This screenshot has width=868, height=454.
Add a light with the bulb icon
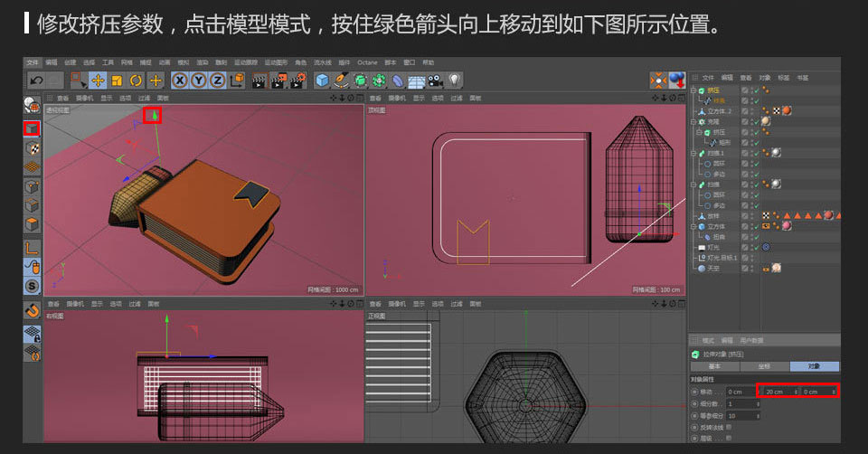[x=454, y=80]
